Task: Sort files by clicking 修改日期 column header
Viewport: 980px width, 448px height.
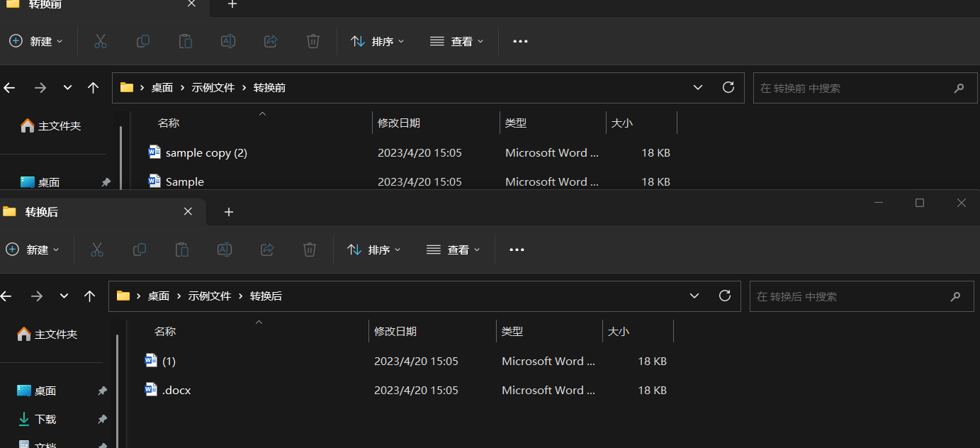Action: tap(395, 331)
